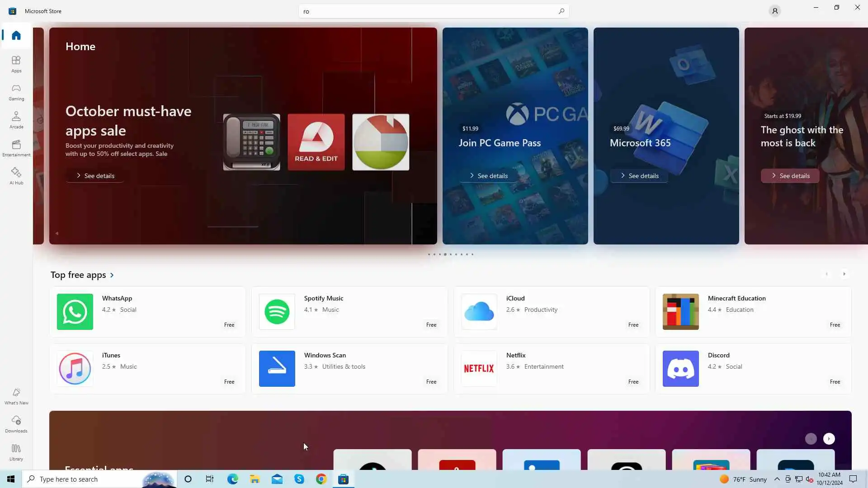Open the Apps section in sidebar
868x488 pixels.
point(16,64)
